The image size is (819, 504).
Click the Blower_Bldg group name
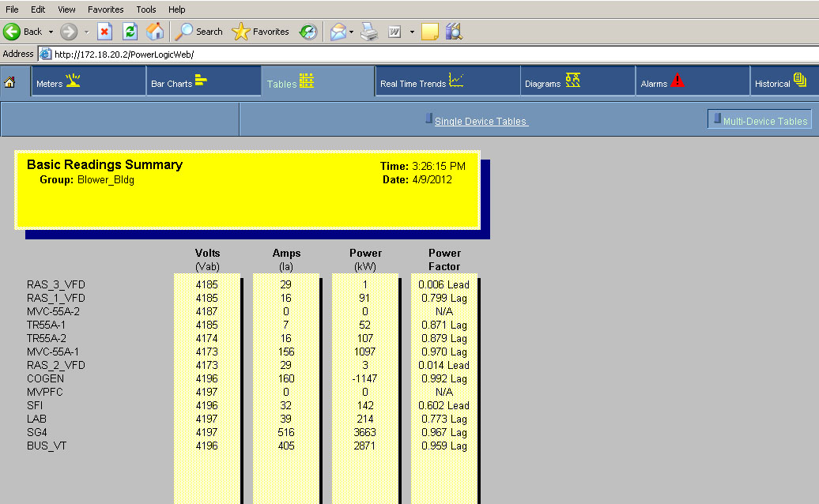tap(105, 180)
